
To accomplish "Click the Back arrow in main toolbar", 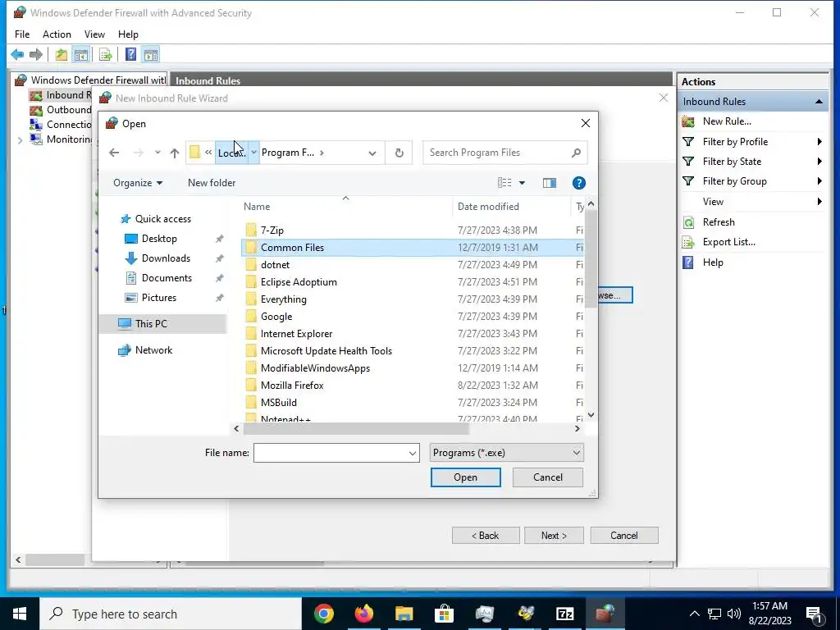I will click(x=17, y=54).
